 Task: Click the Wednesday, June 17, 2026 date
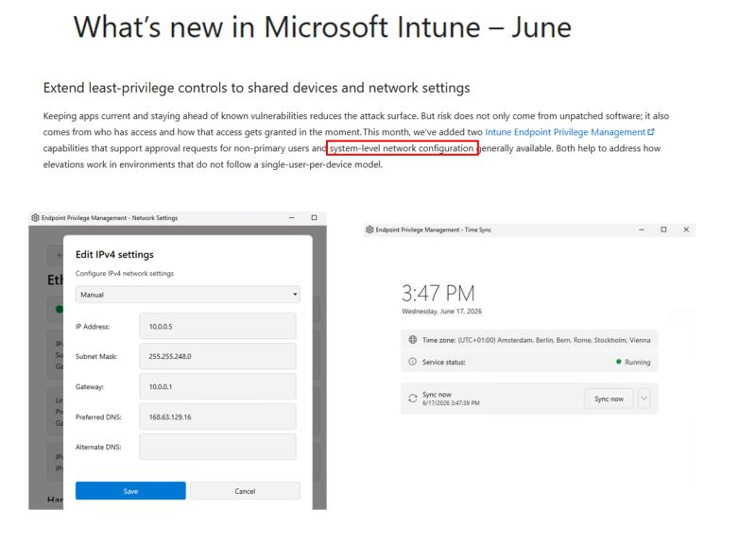click(441, 312)
